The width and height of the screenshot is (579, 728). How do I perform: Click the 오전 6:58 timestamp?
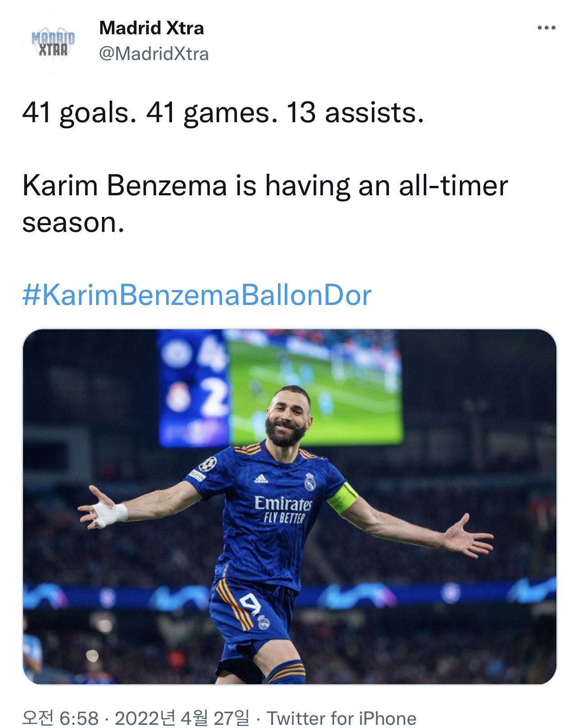click(60, 718)
